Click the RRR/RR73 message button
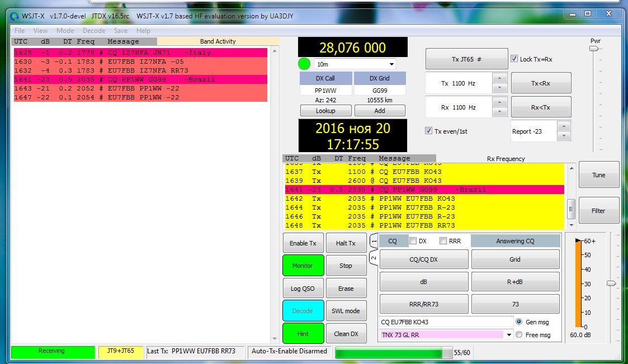This screenshot has height=364, width=628. coord(424,304)
